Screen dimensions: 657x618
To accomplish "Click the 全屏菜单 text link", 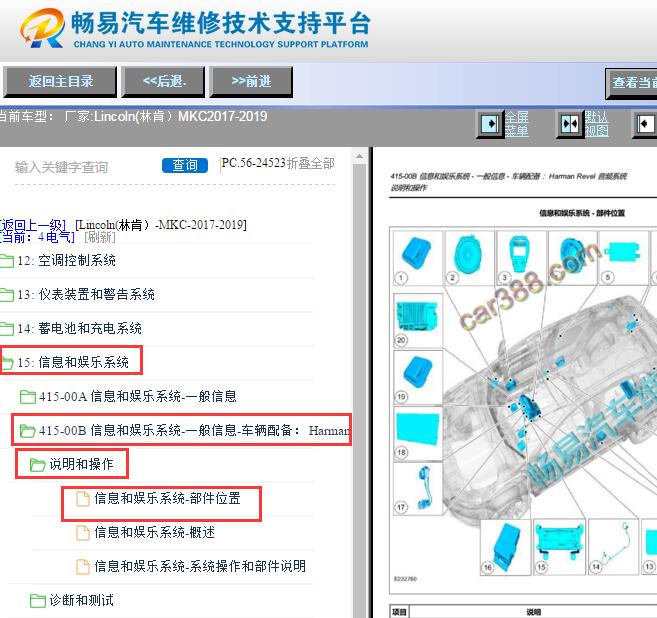I will (517, 124).
